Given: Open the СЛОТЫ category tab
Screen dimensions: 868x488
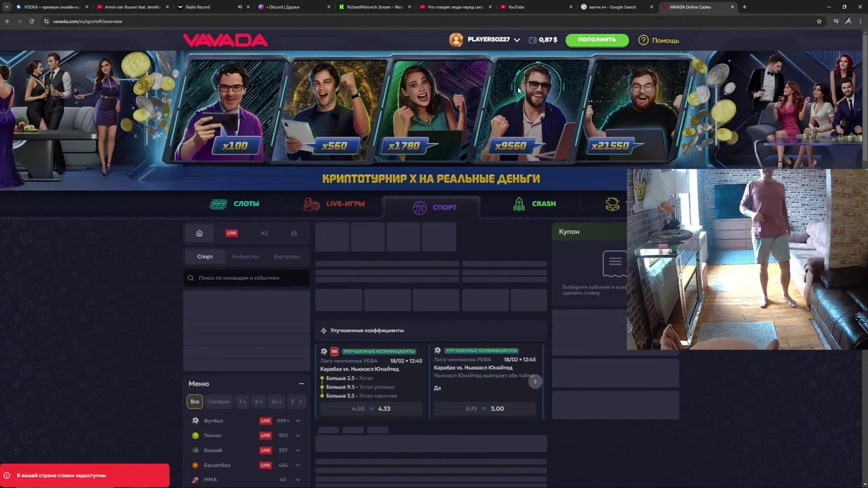Looking at the screenshot, I should coord(235,204).
